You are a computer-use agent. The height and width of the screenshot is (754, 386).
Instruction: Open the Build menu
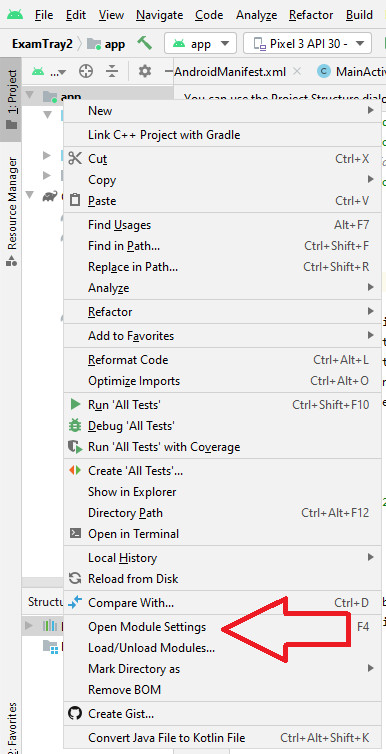pos(359,15)
